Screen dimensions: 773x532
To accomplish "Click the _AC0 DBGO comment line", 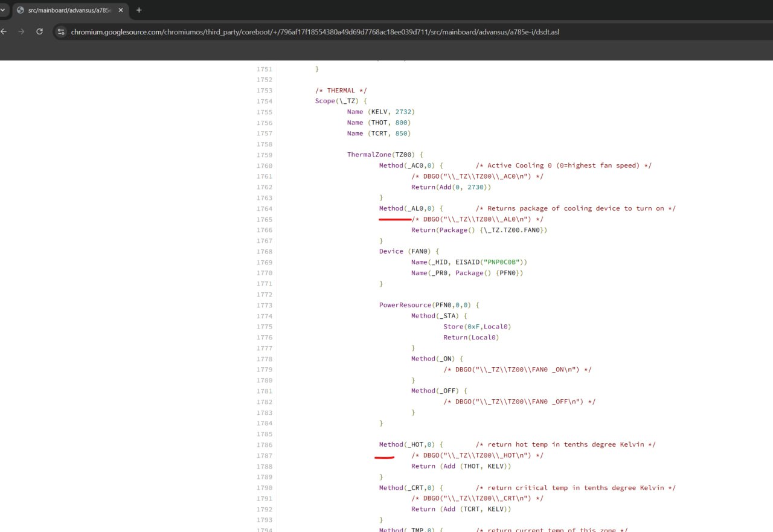I will pos(478,176).
